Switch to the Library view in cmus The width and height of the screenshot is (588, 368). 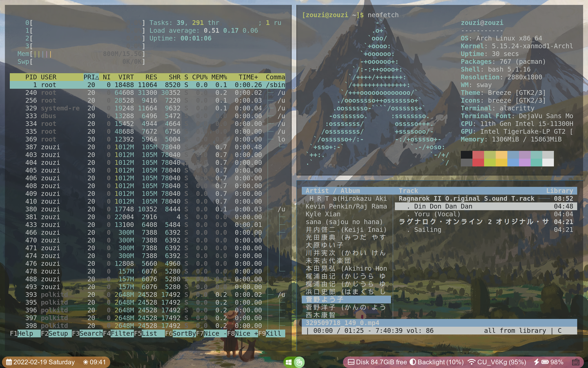coord(559,191)
